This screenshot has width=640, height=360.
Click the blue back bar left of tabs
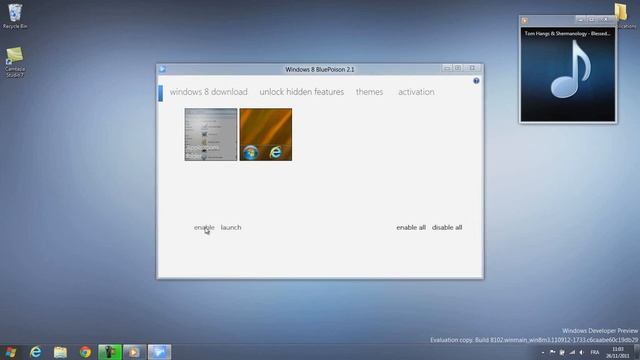(160, 93)
